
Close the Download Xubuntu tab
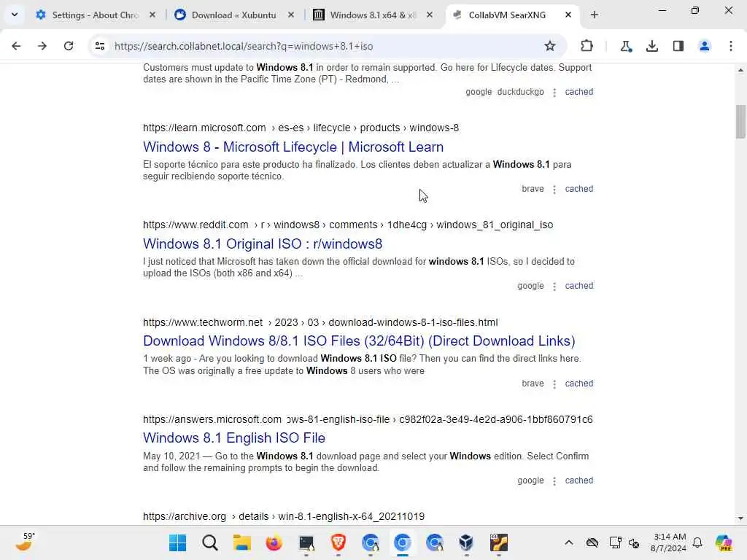coord(290,15)
